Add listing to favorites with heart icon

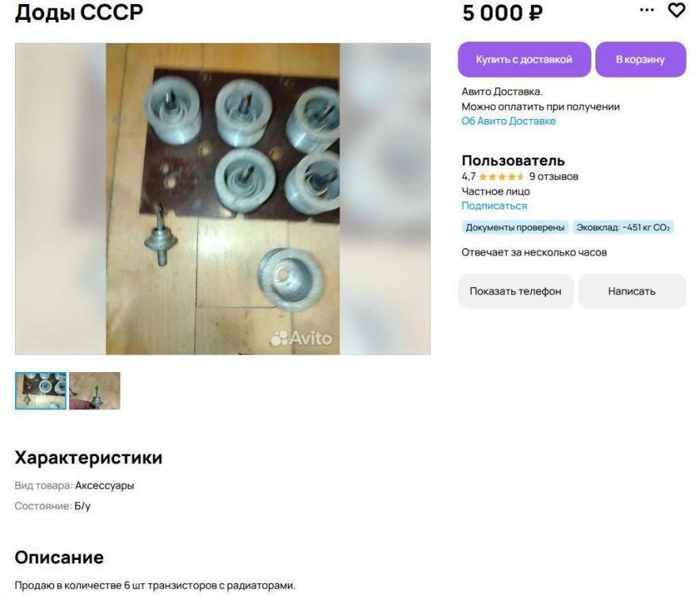click(676, 10)
